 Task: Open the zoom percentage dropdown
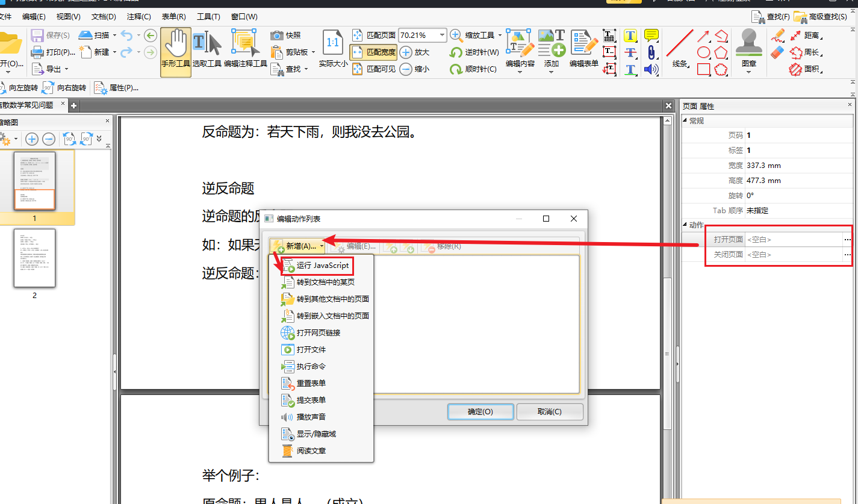(x=443, y=36)
